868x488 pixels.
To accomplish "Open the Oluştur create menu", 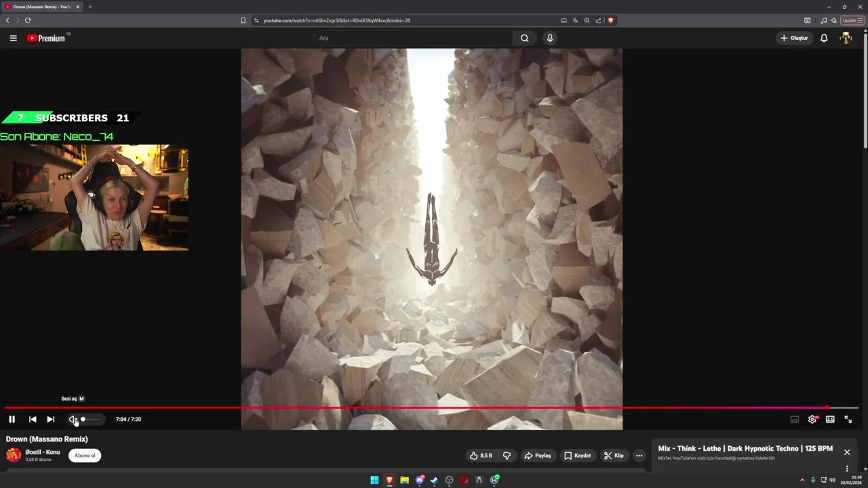I will click(x=794, y=38).
